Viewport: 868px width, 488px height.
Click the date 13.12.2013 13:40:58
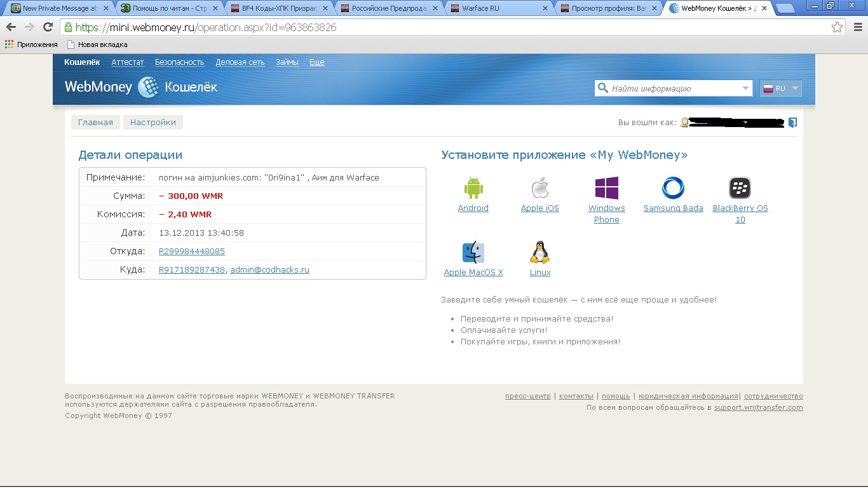click(201, 233)
